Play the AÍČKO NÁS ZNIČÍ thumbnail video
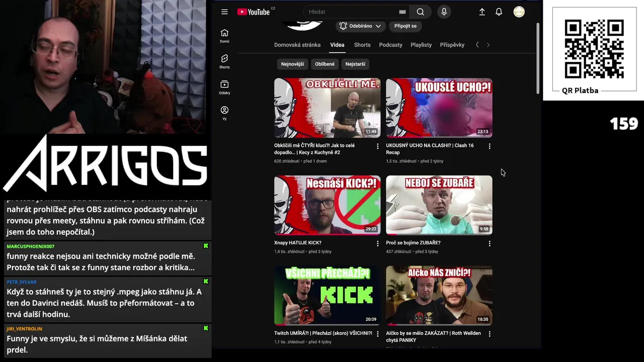 (x=439, y=296)
